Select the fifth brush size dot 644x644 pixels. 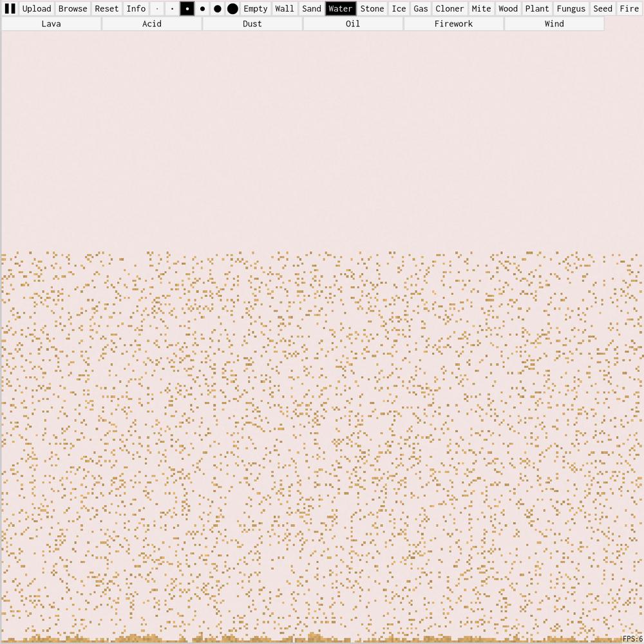point(218,8)
